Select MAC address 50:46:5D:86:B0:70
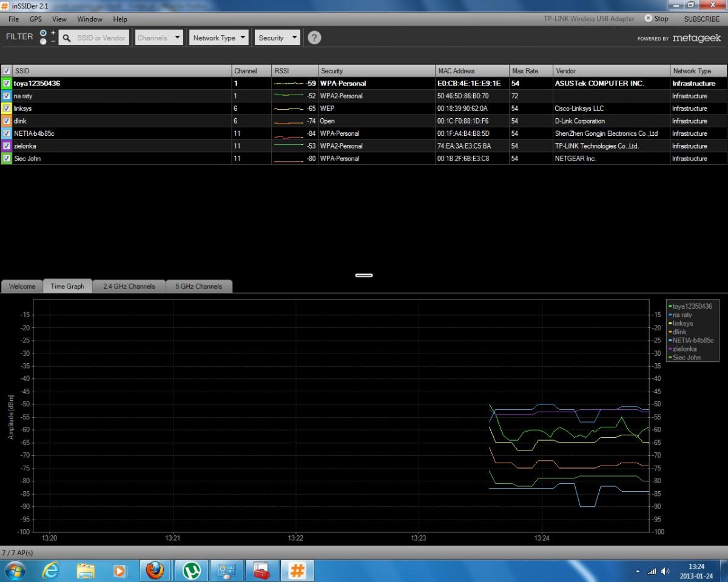728x582 pixels. click(463, 96)
